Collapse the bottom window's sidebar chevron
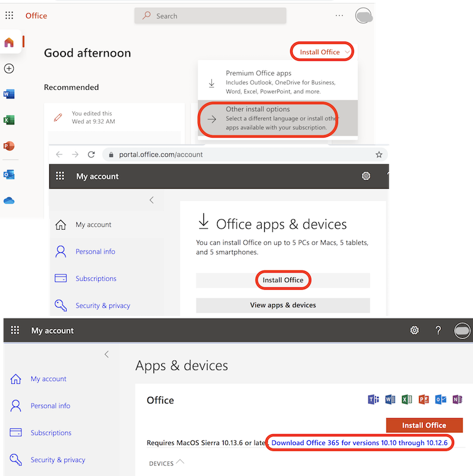 tap(106, 354)
